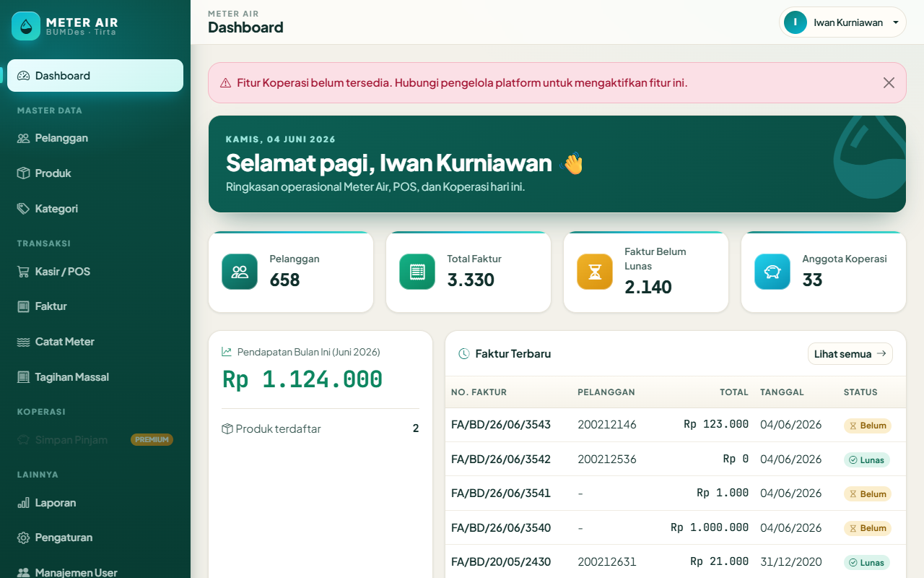Click the piggy bank Anggota Koperasi icon
The width and height of the screenshot is (924, 578).
[772, 272]
